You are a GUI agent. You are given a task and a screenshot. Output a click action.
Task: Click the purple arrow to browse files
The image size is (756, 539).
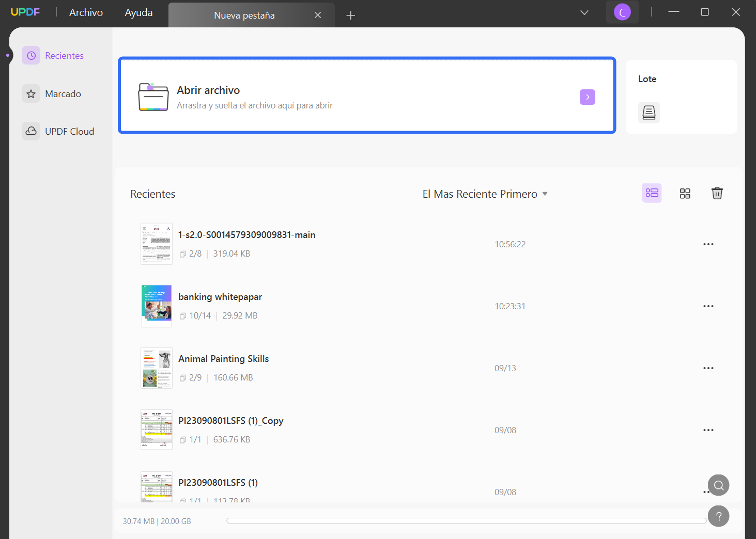point(587,97)
